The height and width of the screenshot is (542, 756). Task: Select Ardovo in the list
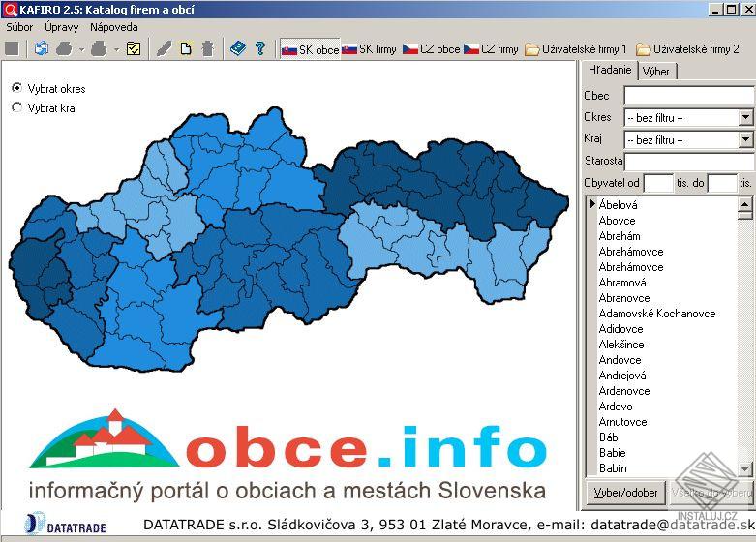[x=616, y=406]
